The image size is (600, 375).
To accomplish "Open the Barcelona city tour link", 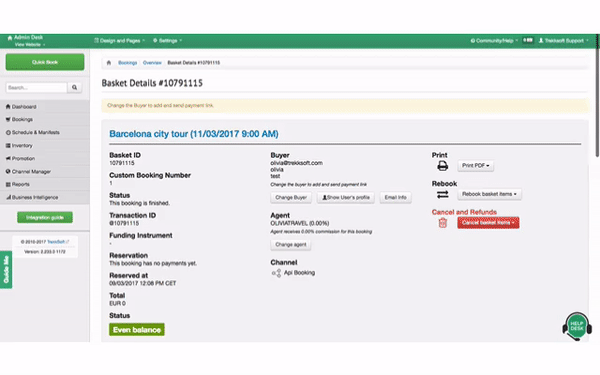I will 194,134.
